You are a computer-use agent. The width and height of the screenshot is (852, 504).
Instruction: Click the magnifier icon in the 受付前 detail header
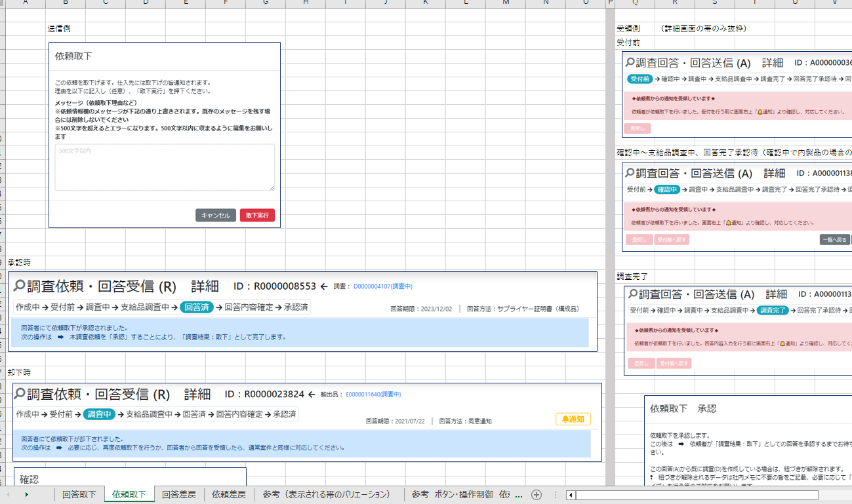630,63
